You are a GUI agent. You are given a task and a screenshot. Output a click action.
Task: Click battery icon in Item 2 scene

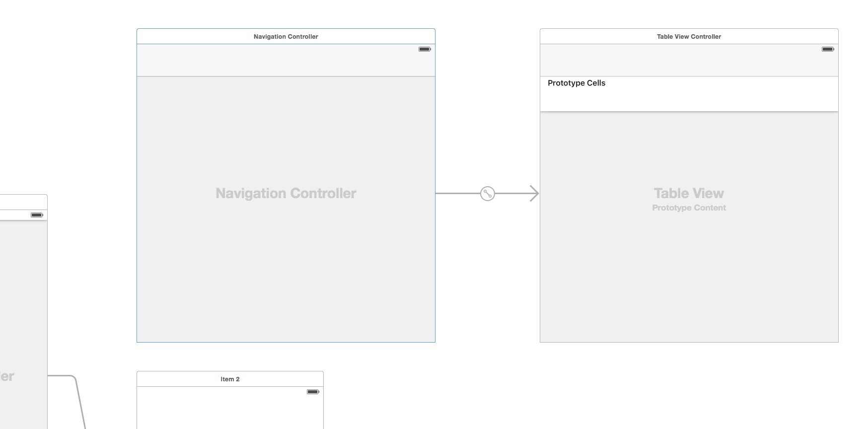(313, 392)
